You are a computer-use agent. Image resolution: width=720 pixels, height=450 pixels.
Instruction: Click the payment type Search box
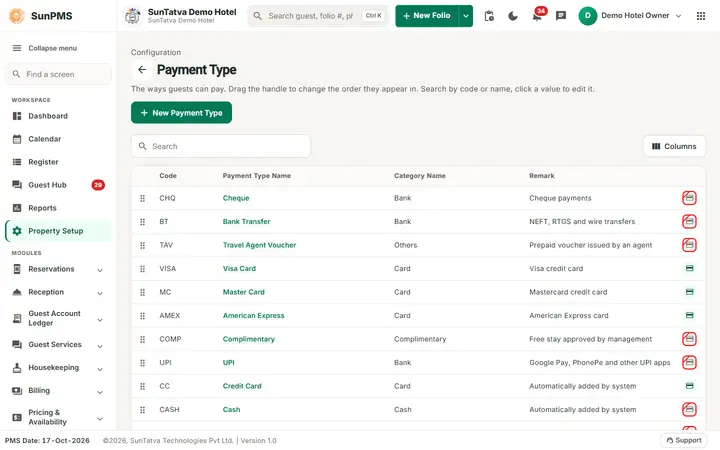(221, 146)
